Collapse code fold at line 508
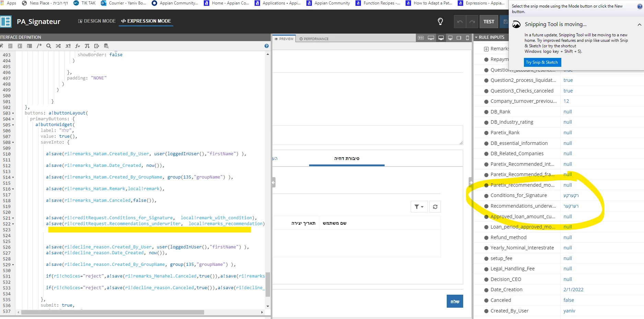The image size is (644, 319). 13,143
